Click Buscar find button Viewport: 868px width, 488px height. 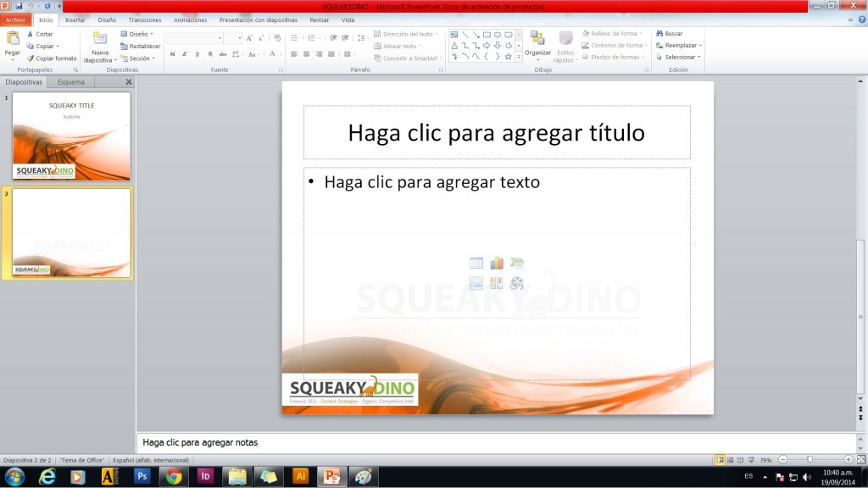coord(670,34)
